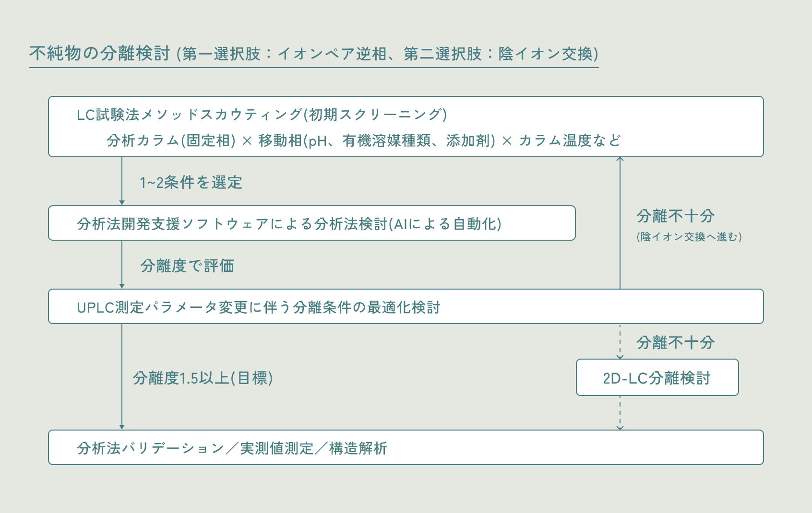Click the upper 分離不十分 label near the feedback arrow
This screenshot has width=812, height=513.
676,216
